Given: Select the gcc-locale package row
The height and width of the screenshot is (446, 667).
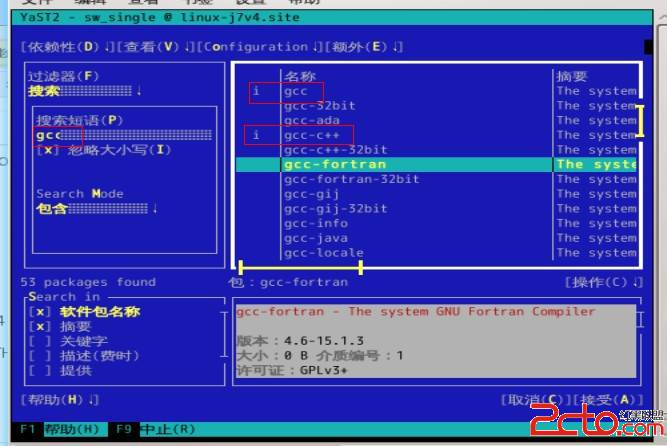Looking at the screenshot, I should (x=436, y=253).
